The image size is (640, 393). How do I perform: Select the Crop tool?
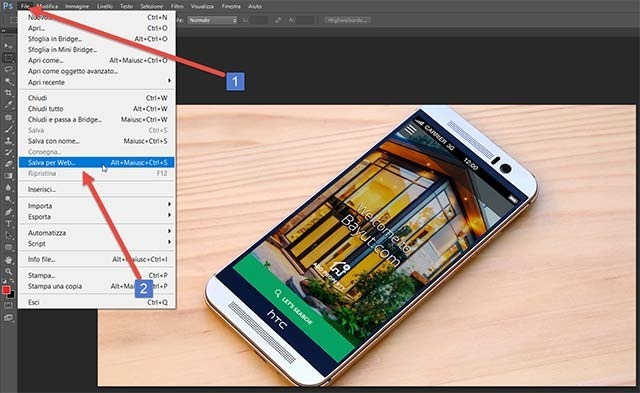(8, 93)
